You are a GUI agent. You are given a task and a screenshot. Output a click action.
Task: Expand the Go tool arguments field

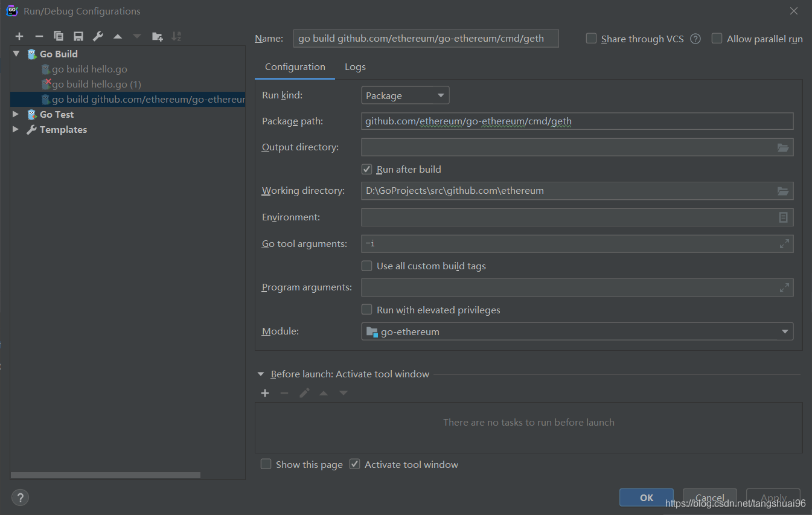click(x=784, y=244)
